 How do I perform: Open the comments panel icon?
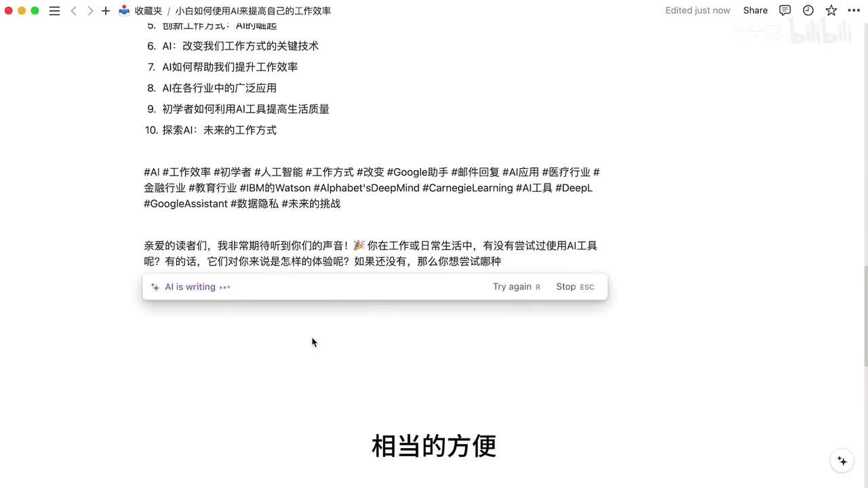coord(785,10)
